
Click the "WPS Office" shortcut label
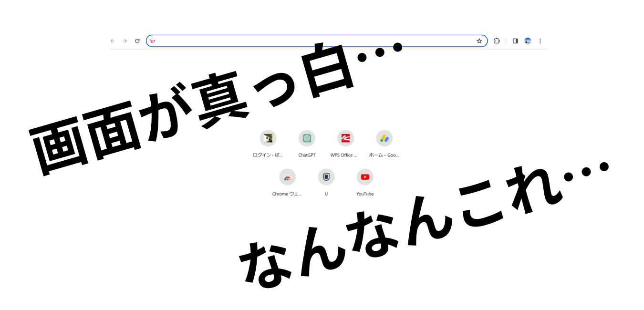343,155
